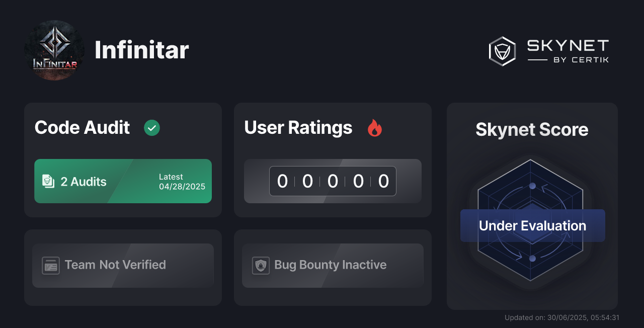
Task: Click the green audit verified checkmark
Action: click(152, 128)
